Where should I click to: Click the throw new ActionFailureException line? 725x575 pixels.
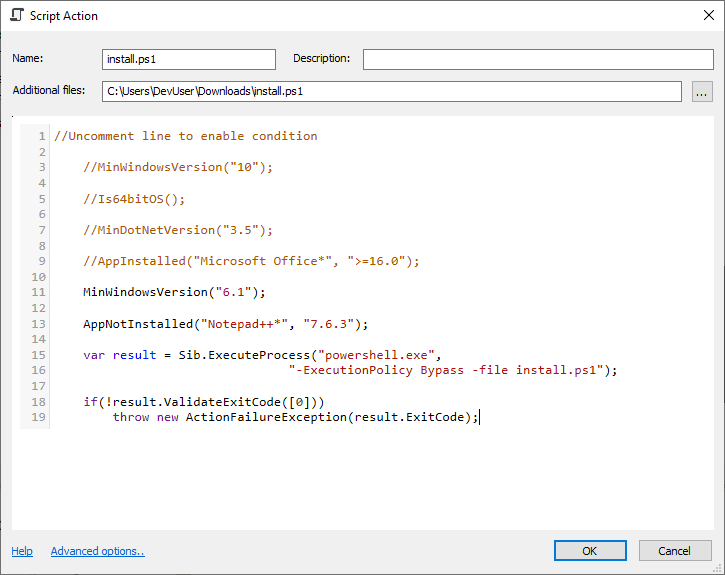click(x=295, y=417)
